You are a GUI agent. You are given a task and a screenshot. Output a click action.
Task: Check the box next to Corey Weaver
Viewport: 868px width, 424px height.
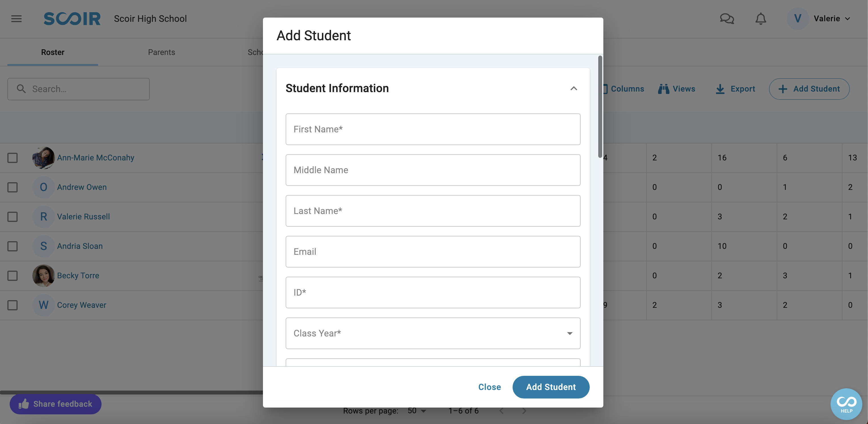[12, 305]
